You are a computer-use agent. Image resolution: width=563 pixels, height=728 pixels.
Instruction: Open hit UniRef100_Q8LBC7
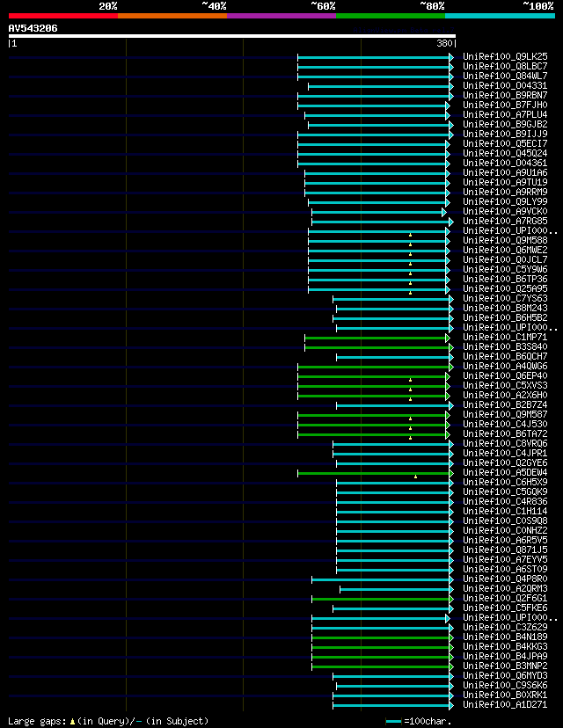coord(505,67)
